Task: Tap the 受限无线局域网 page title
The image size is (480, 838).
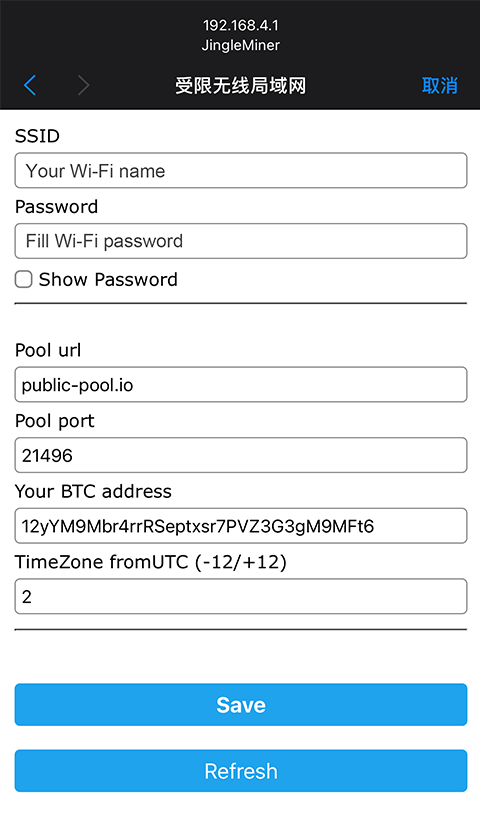Action: click(241, 86)
